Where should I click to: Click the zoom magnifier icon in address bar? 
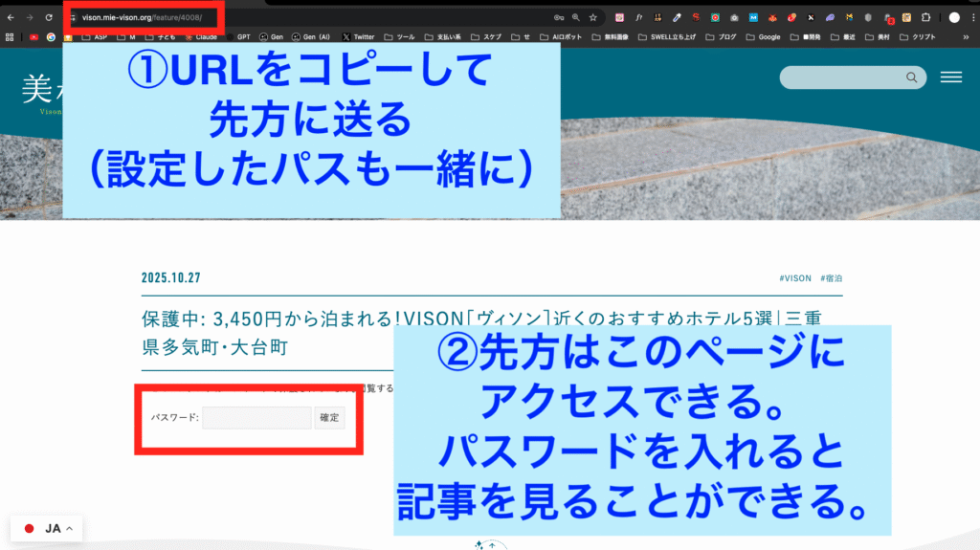coord(576,17)
